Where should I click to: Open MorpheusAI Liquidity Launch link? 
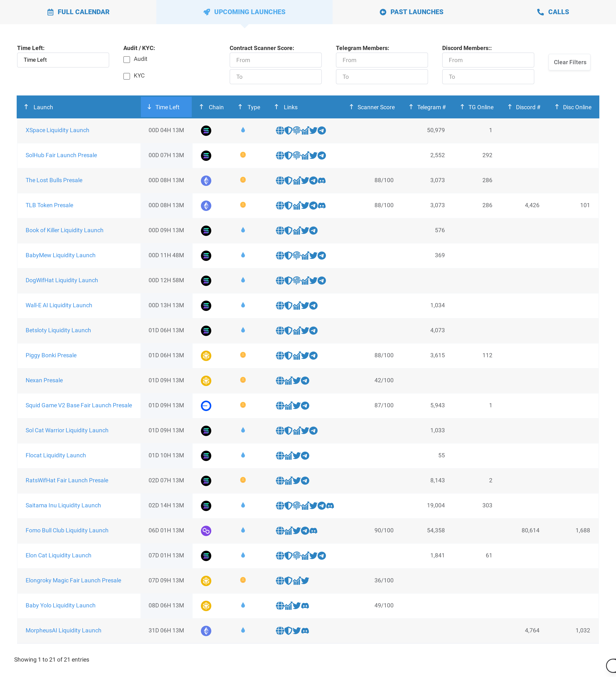click(63, 631)
